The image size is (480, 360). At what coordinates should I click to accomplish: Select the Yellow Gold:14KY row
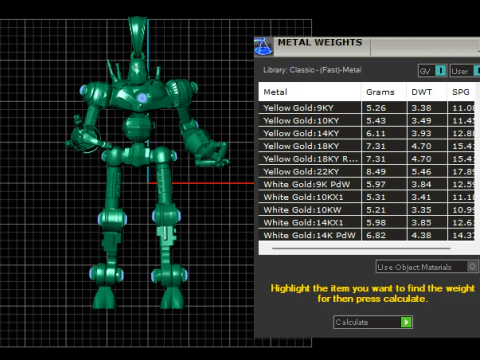[367, 133]
